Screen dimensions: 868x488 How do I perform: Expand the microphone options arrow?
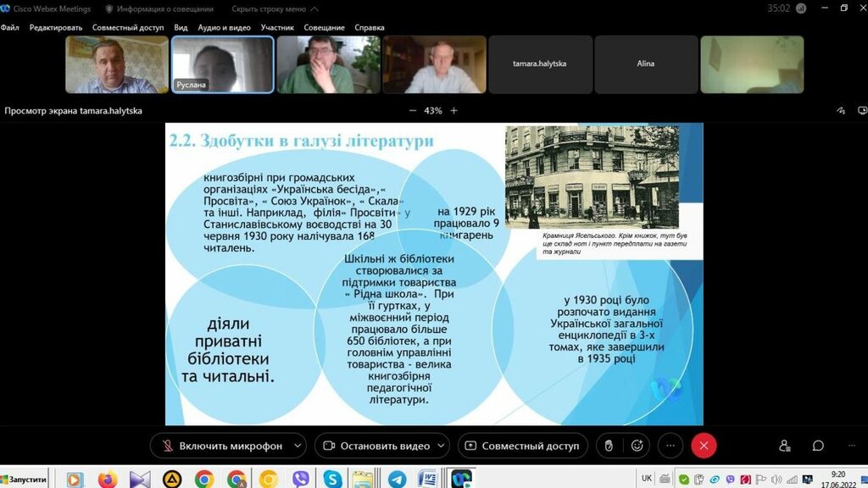[297, 446]
